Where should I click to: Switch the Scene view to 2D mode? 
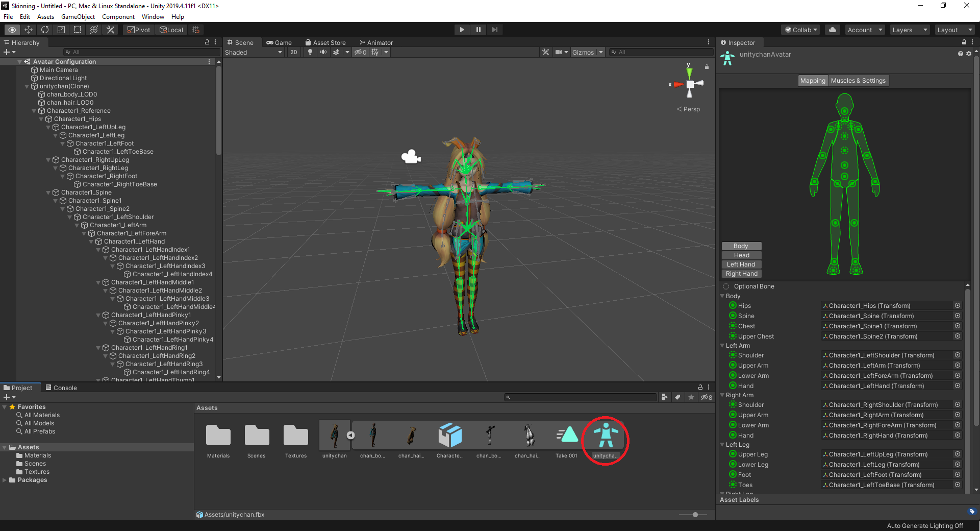(x=294, y=52)
